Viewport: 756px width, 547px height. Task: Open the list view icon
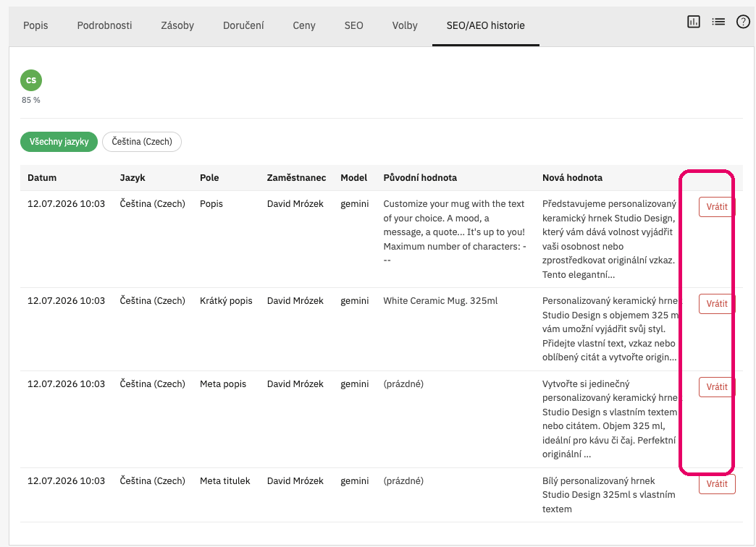pyautogui.click(x=718, y=22)
